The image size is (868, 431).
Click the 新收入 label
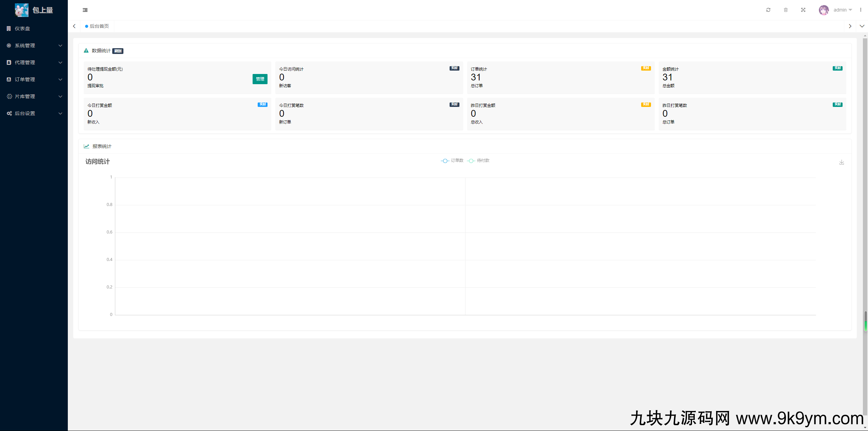point(94,122)
